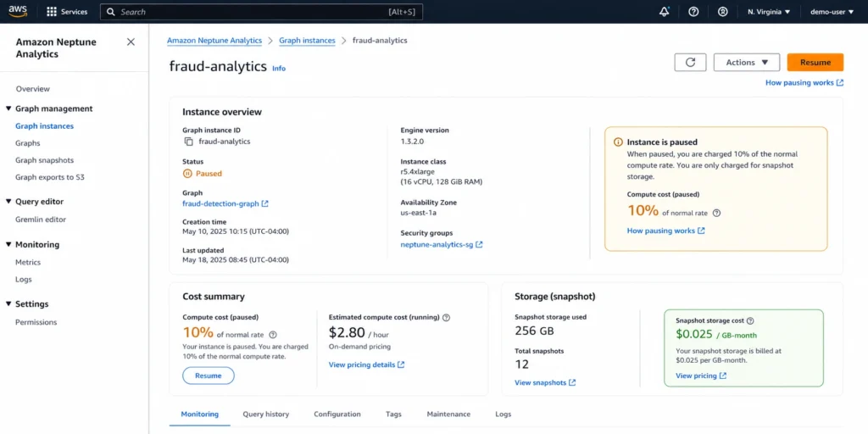Click the AWS logo
The width and height of the screenshot is (868, 434).
18,12
